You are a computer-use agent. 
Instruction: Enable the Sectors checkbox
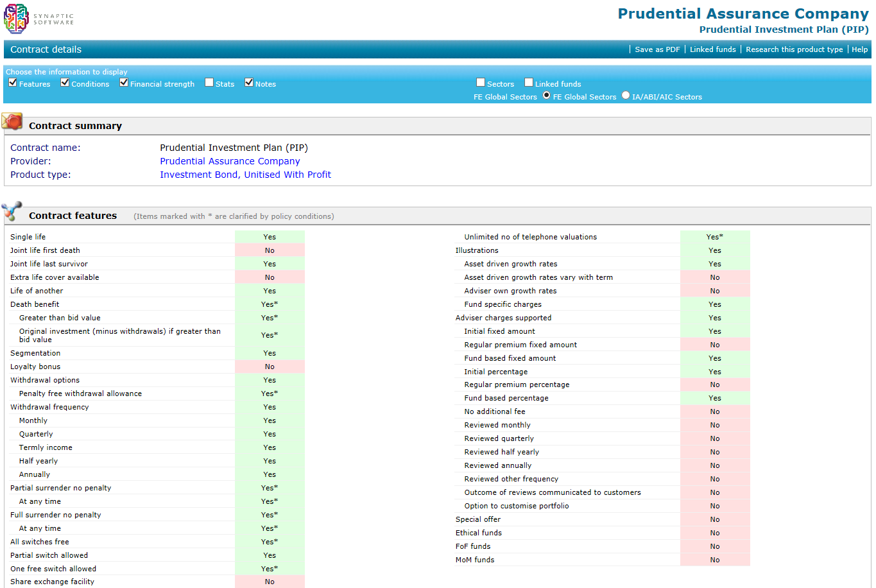[481, 82]
